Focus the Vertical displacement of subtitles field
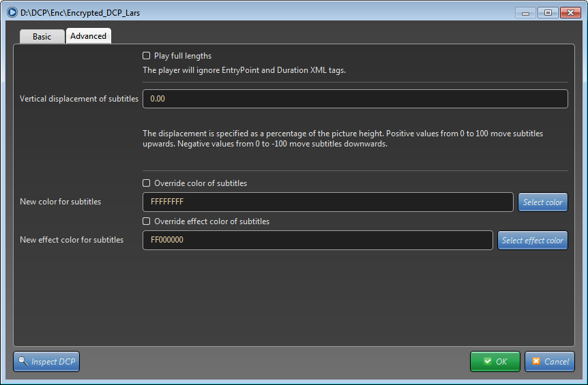Image resolution: width=588 pixels, height=385 pixels. tap(355, 99)
